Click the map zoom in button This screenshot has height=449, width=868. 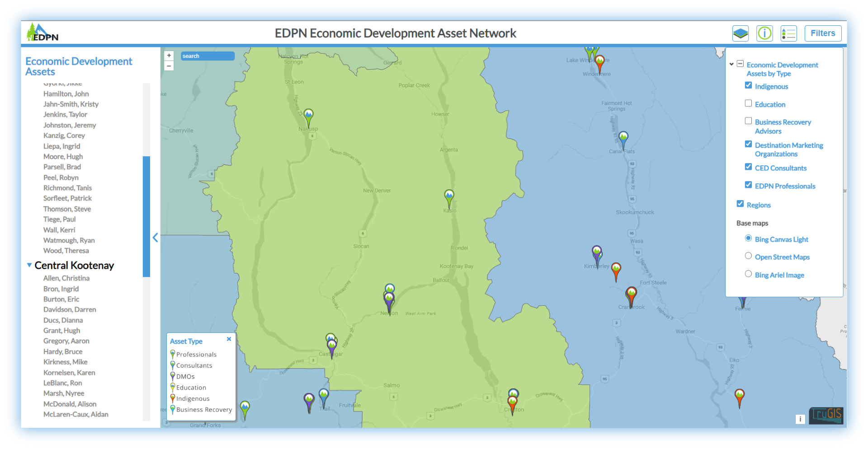(169, 55)
